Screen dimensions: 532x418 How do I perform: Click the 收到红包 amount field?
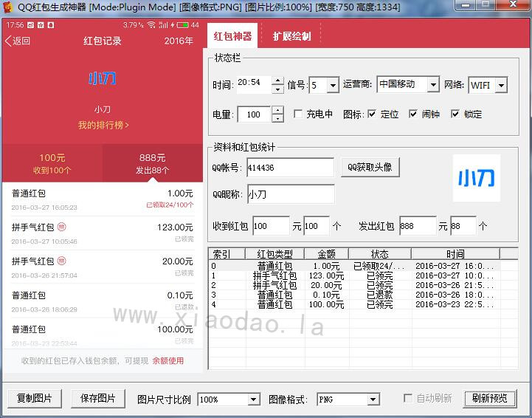tap(271, 226)
